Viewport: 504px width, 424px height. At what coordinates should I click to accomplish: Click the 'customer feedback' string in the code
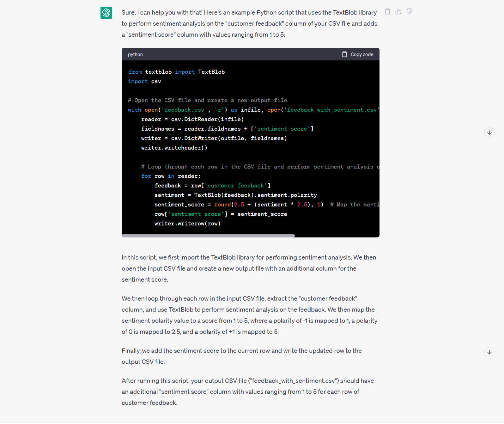[236, 186]
